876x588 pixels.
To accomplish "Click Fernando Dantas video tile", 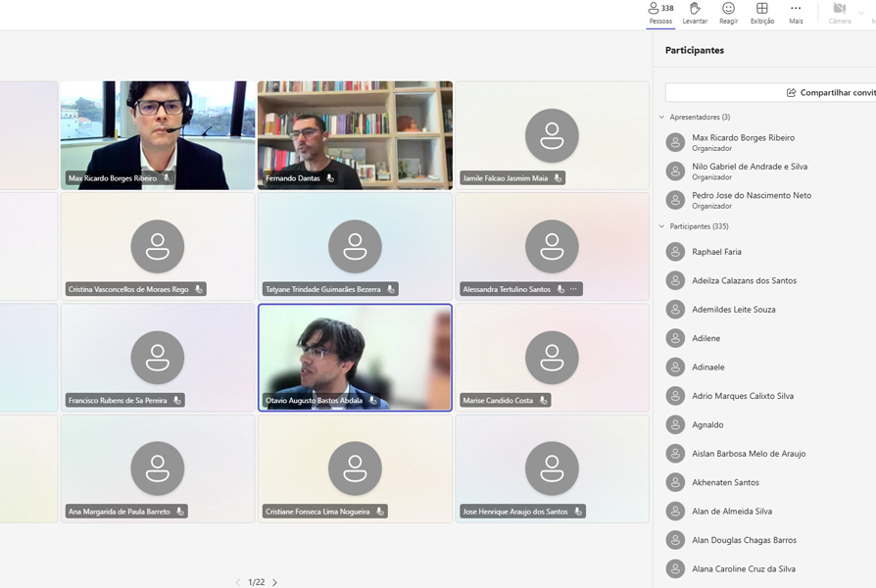I will point(355,135).
